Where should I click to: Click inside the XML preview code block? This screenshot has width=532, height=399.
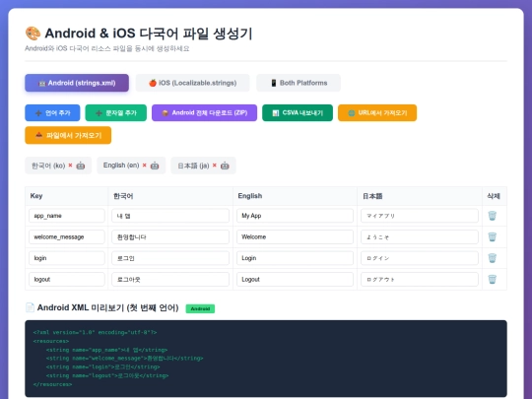pyautogui.click(x=266, y=359)
